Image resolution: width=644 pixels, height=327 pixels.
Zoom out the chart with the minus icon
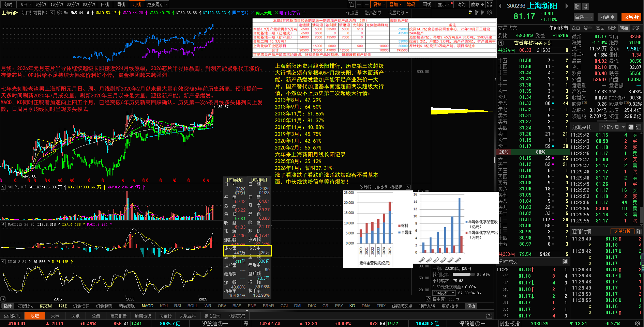click(x=366, y=4)
